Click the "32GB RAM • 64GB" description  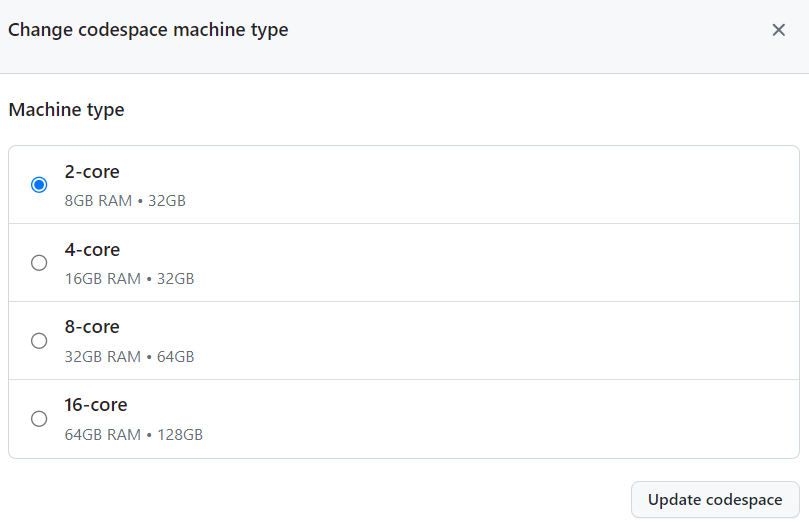point(129,356)
